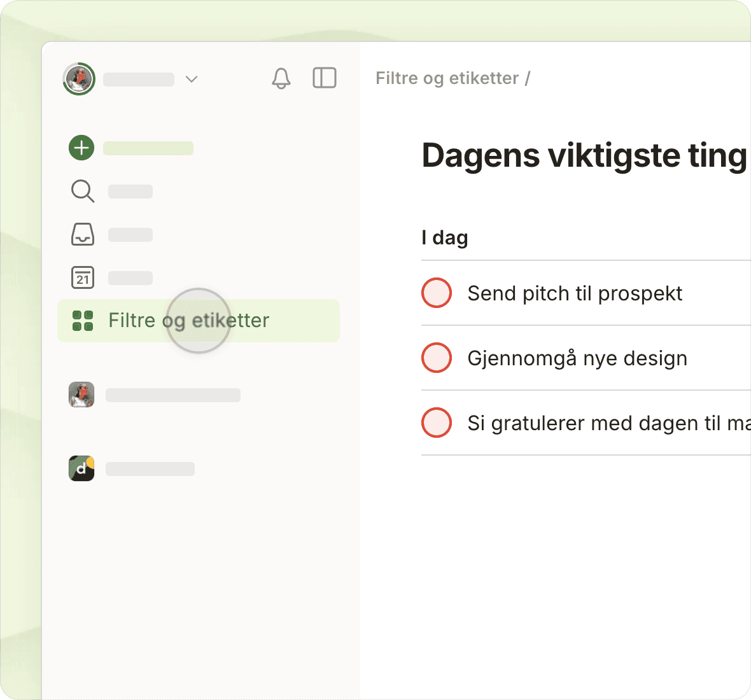The width and height of the screenshot is (751, 700).
Task: Select 'Filtre og etiketter' sidebar label
Action: (189, 320)
